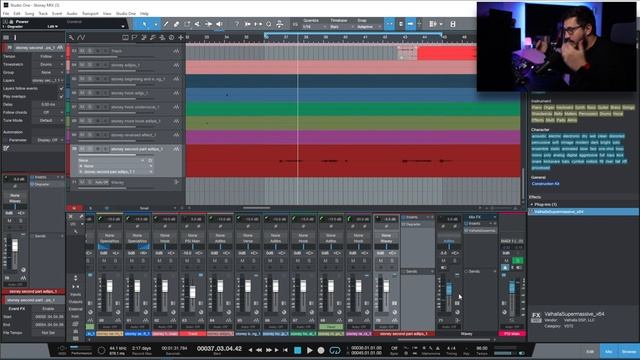Select the Listen speaker tool
This screenshot has height=360, width=640.
click(x=219, y=24)
